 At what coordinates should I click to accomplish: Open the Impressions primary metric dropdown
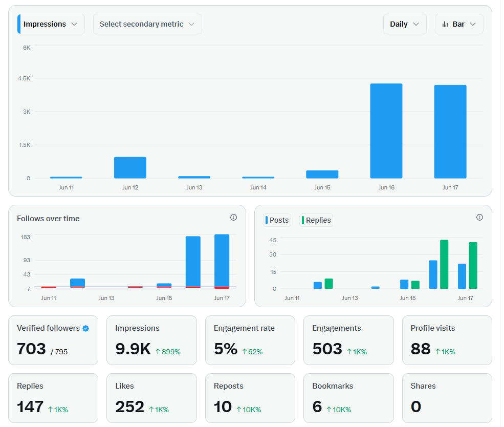[x=51, y=24]
